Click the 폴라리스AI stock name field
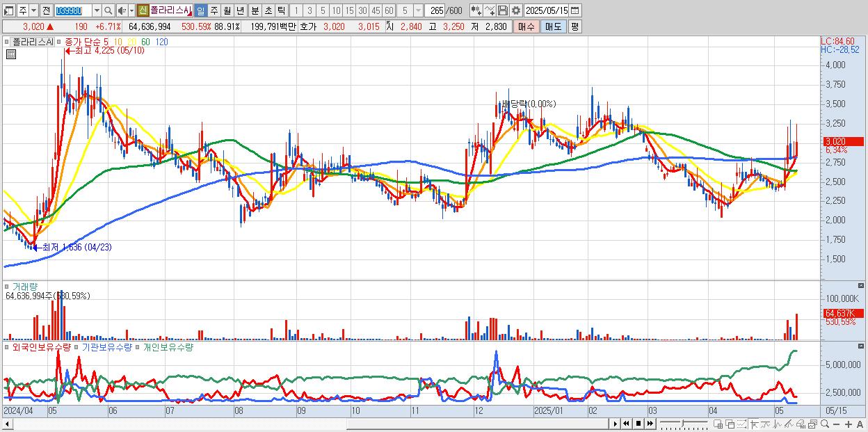This screenshot has width=868, height=432. 171,10
